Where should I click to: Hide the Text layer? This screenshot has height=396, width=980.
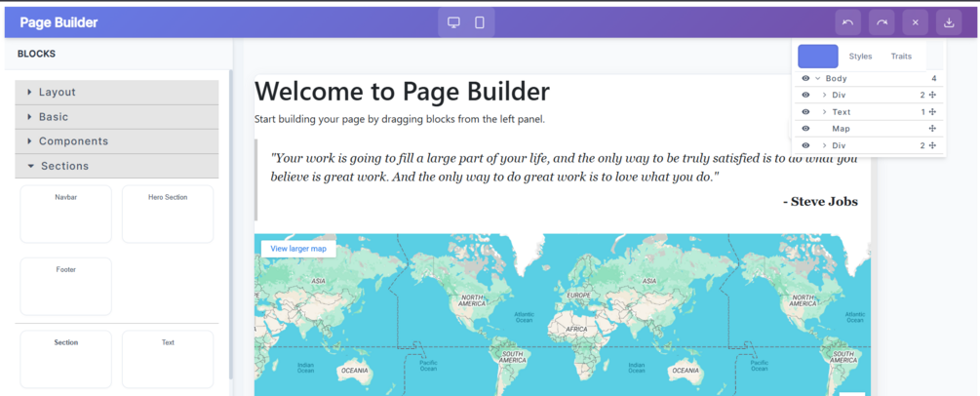coord(805,112)
